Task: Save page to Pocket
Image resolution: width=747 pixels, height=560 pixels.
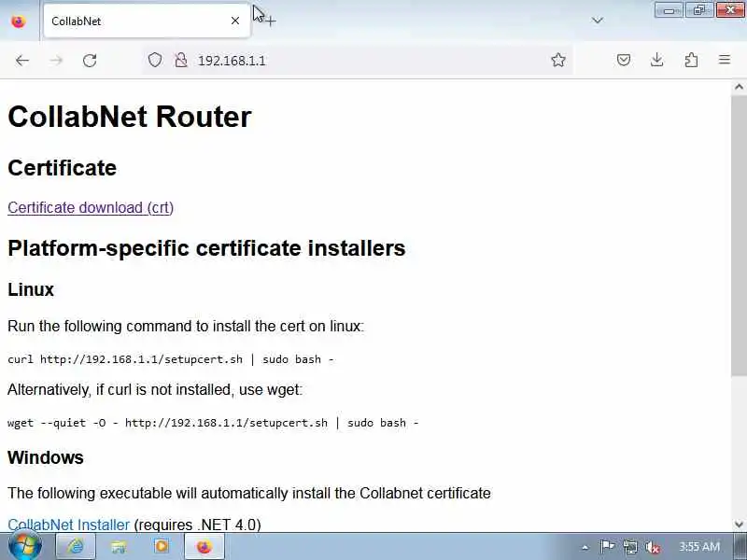Action: pos(624,60)
